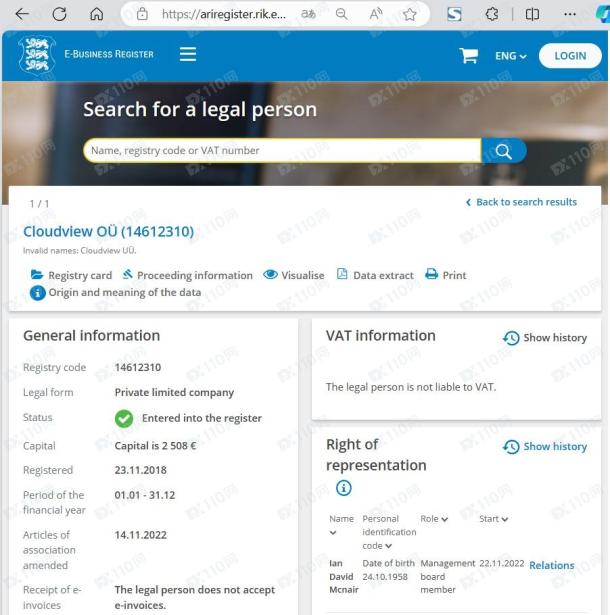610x615 pixels.
Task: Expand the ENG language dropdown
Action: (510, 56)
